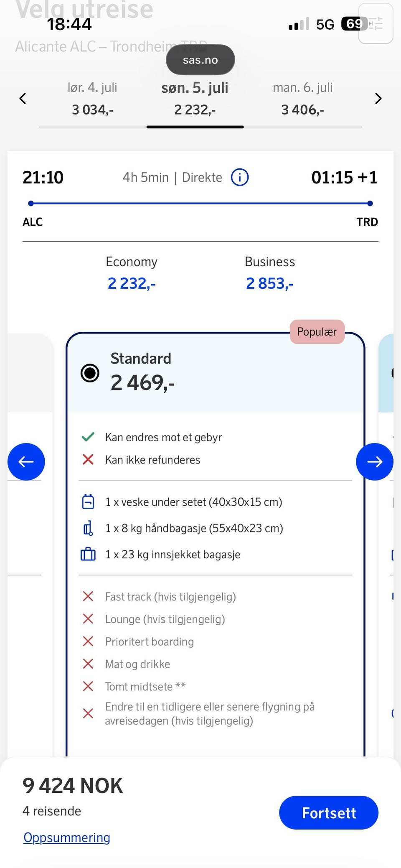401x868 pixels.
Task: Select the man. 6. juli date tab
Action: pos(303,99)
